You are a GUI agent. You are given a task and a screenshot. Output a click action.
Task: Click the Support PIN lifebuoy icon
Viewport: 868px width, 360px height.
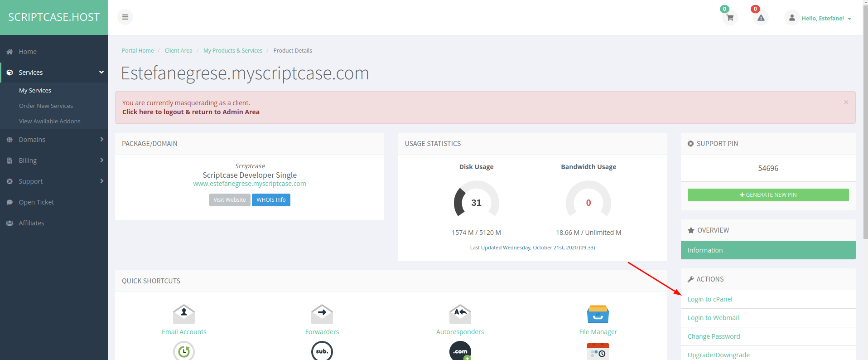point(690,144)
